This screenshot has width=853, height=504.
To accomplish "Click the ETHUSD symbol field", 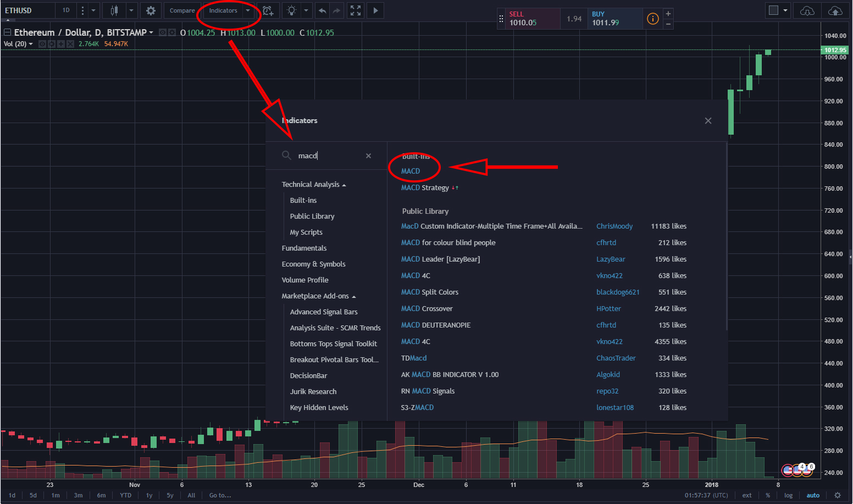I will pos(29,10).
